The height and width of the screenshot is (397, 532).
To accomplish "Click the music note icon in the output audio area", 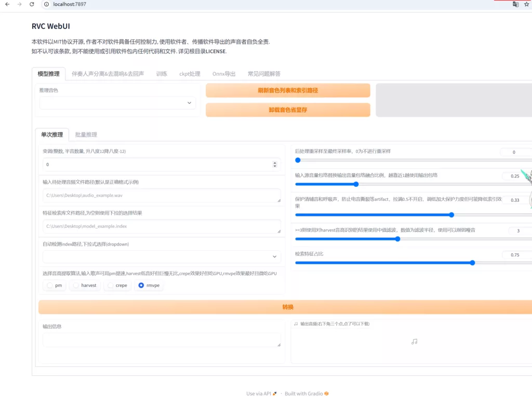I will pyautogui.click(x=414, y=341).
